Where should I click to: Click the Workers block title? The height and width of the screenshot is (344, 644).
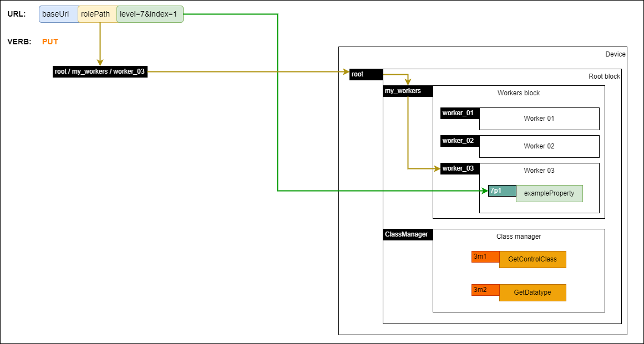pyautogui.click(x=519, y=93)
